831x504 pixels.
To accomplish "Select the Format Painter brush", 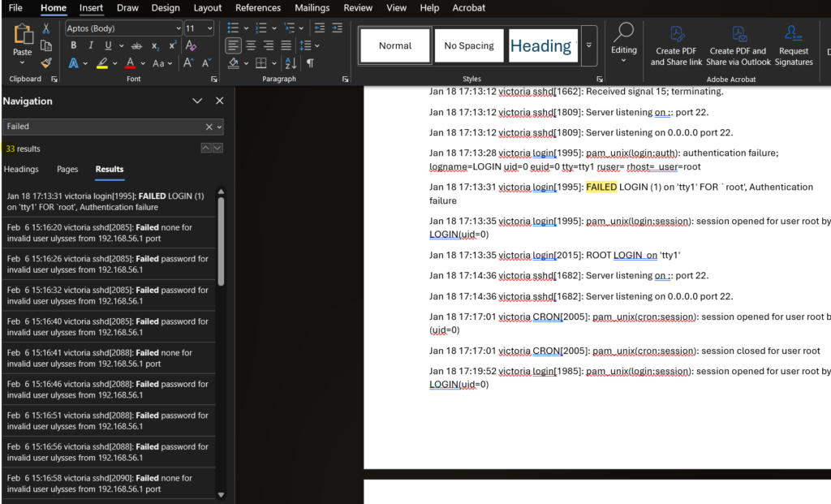I will [x=46, y=62].
